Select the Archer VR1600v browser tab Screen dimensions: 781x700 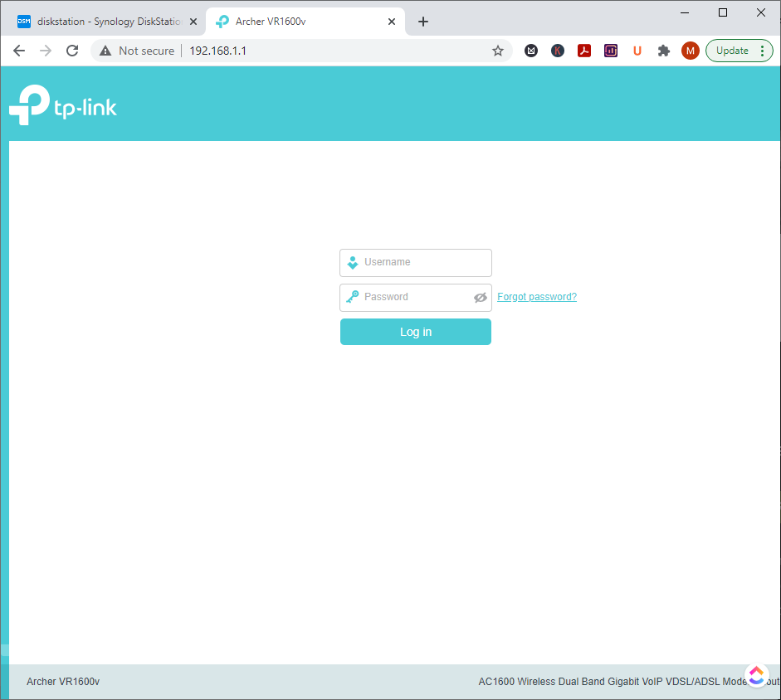[x=305, y=22]
